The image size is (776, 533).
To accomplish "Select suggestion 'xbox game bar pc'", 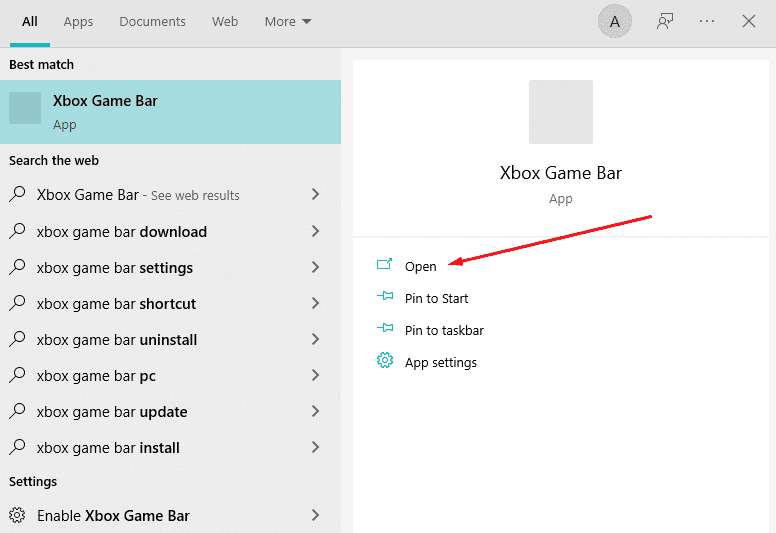I will click(170, 375).
